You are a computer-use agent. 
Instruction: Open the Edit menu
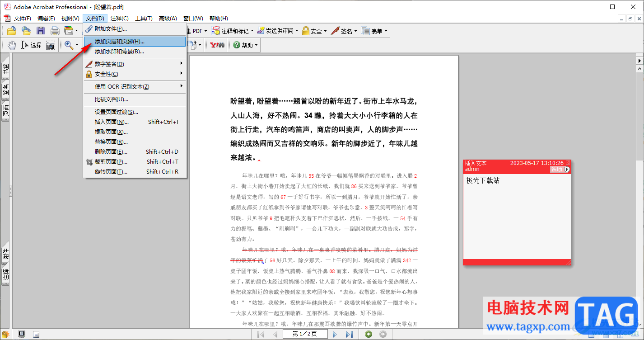46,19
